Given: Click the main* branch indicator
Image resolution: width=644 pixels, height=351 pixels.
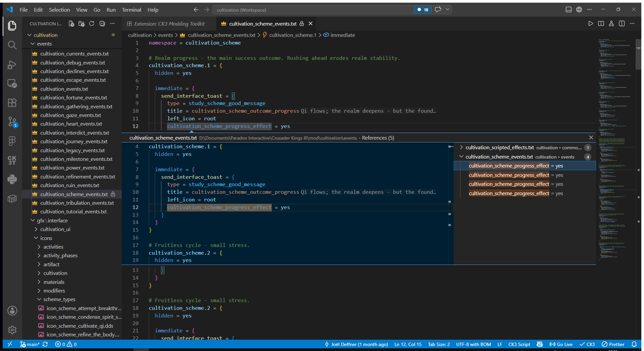Looking at the screenshot, I should point(30,344).
